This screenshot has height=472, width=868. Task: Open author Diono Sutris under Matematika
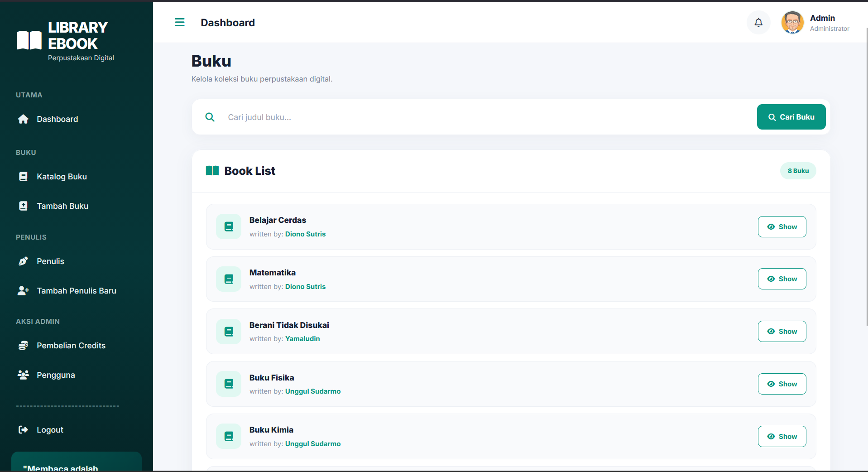click(x=305, y=287)
